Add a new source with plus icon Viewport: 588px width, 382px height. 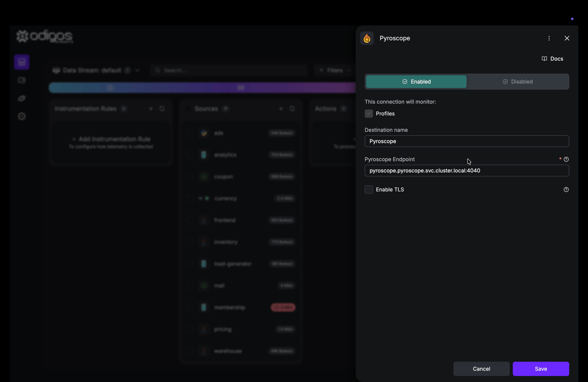[x=281, y=109]
